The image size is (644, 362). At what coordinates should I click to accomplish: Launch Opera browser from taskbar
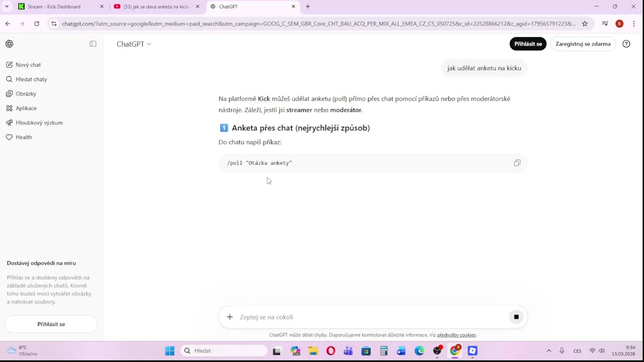[x=331, y=351]
